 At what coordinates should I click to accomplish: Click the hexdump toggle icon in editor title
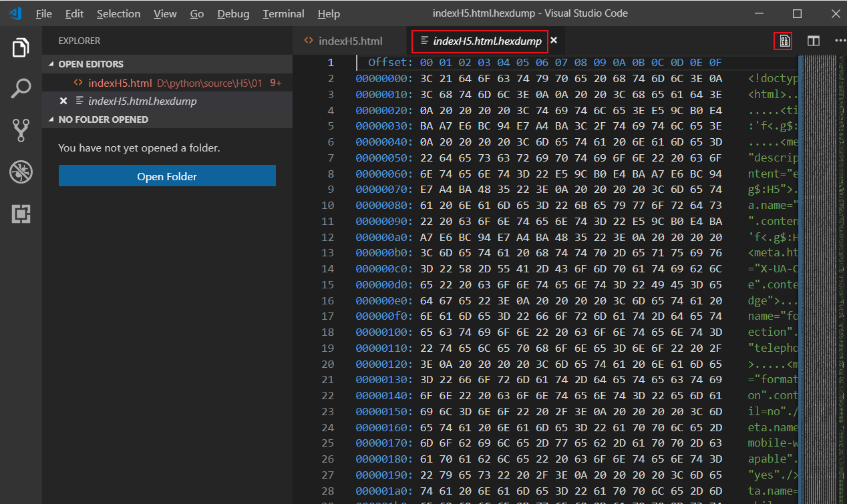782,40
